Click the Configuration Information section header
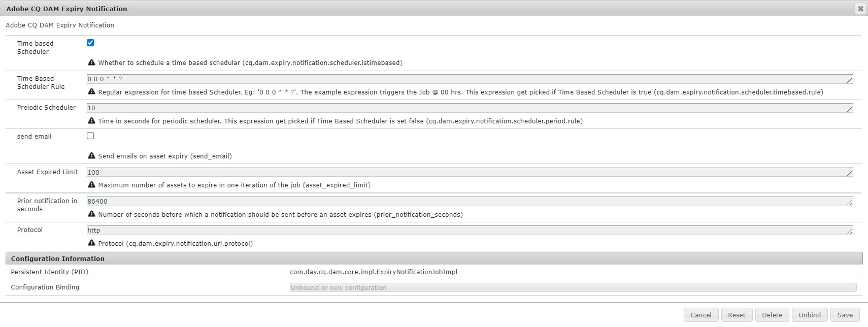 point(434,258)
